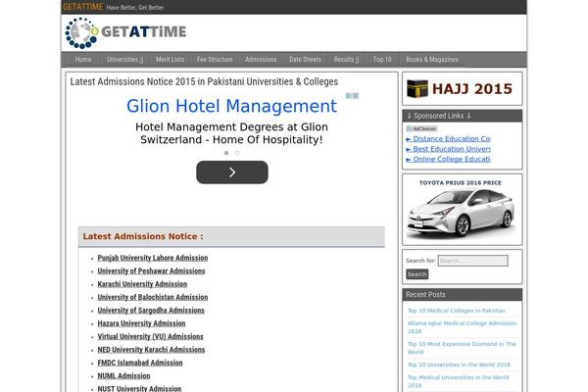Image resolution: width=588 pixels, height=392 pixels.
Task: Open Karachi University Admission link
Action: click(142, 284)
